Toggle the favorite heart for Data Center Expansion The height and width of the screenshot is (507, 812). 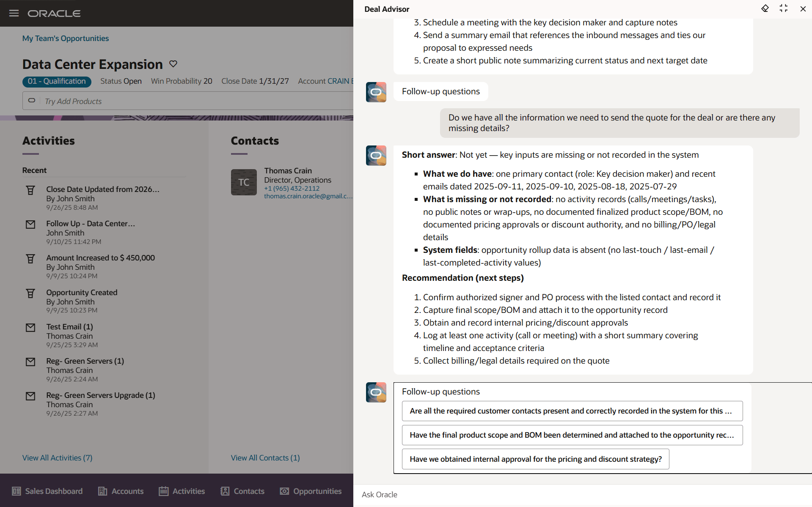[173, 64]
